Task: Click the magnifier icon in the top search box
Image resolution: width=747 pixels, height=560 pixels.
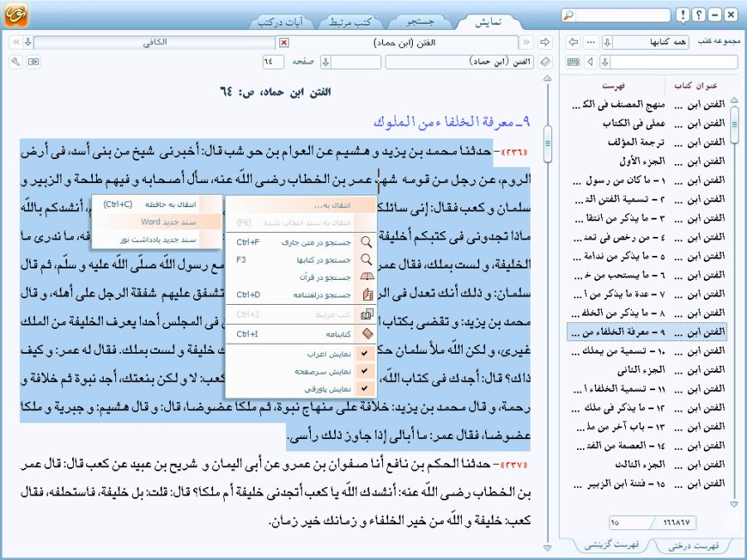Action: click(569, 15)
